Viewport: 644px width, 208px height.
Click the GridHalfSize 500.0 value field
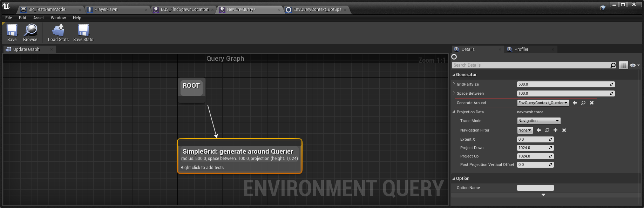point(566,84)
